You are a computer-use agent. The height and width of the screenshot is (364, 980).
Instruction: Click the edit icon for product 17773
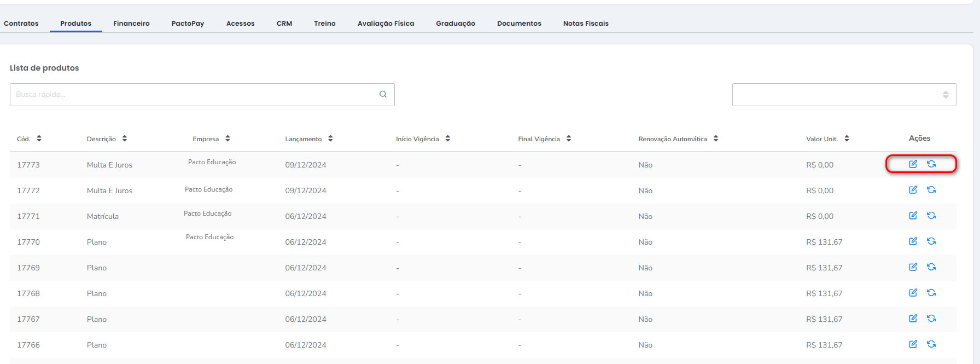click(913, 164)
